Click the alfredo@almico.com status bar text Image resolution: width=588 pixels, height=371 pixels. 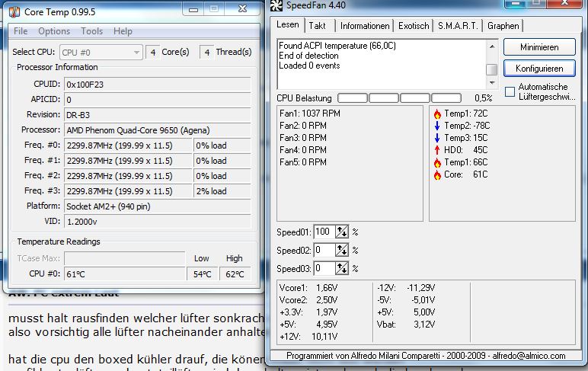coord(529,356)
